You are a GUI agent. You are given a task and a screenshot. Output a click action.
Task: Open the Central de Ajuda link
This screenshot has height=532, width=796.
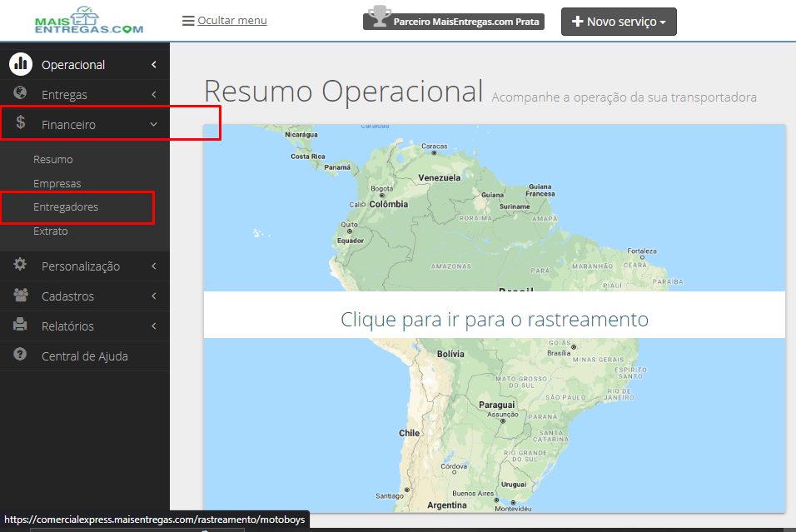(x=85, y=355)
